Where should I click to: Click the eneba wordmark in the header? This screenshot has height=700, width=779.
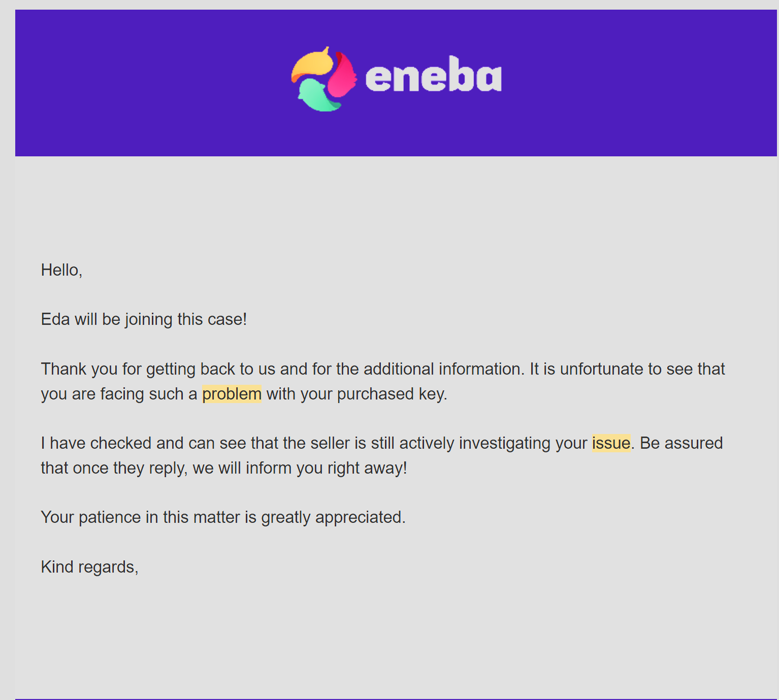[x=433, y=75]
